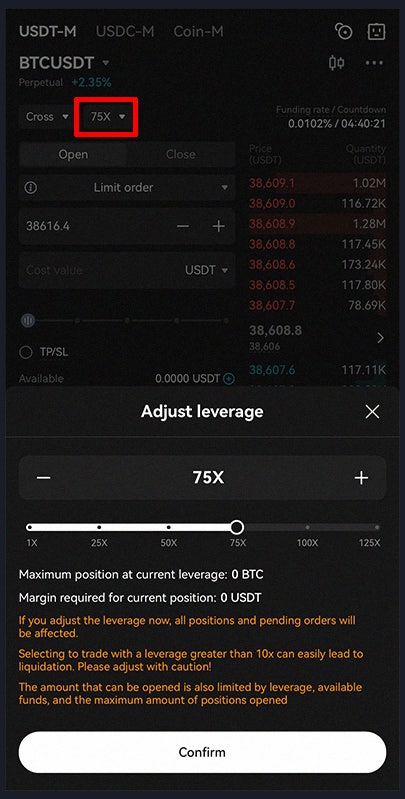Increase leverage with the plus button

[361, 477]
